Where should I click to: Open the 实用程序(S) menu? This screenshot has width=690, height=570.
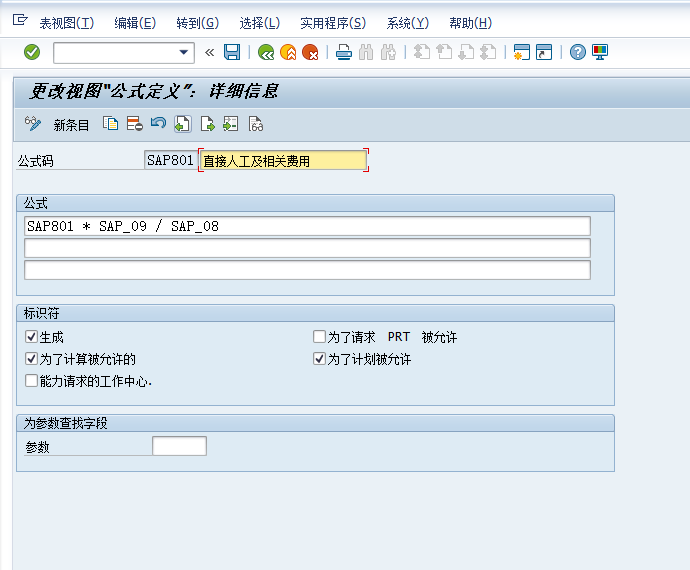coord(333,23)
